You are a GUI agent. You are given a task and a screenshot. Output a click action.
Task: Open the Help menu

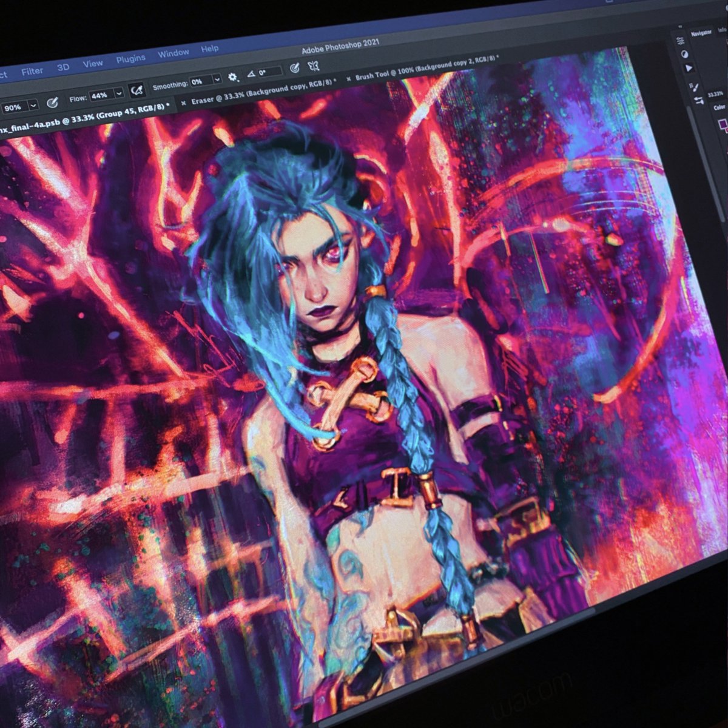tap(209, 49)
